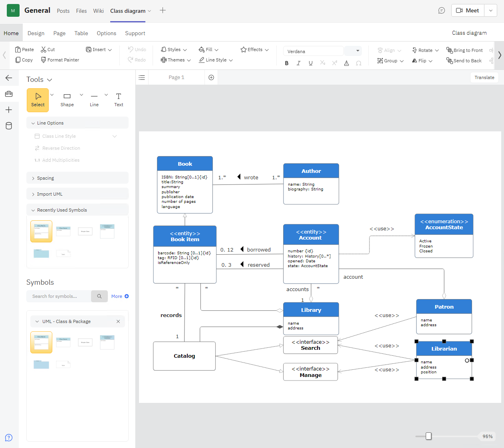Open the Themes dropdown
This screenshot has height=448, width=504.
point(175,60)
